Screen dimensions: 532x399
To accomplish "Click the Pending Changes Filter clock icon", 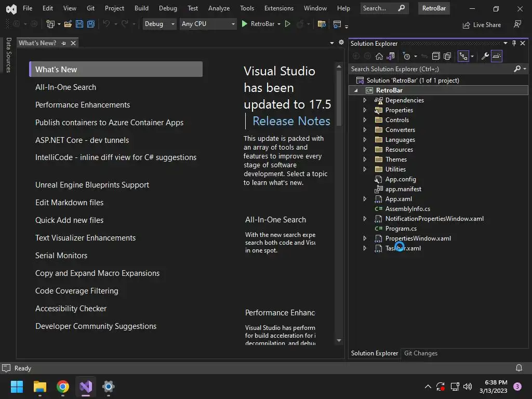I will (x=406, y=56).
